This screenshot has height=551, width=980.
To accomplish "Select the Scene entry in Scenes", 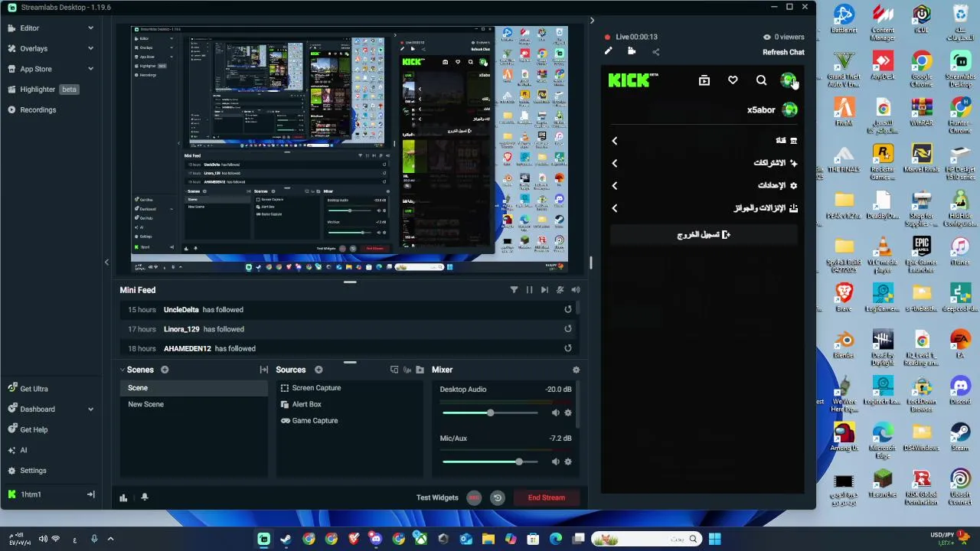I will (193, 388).
